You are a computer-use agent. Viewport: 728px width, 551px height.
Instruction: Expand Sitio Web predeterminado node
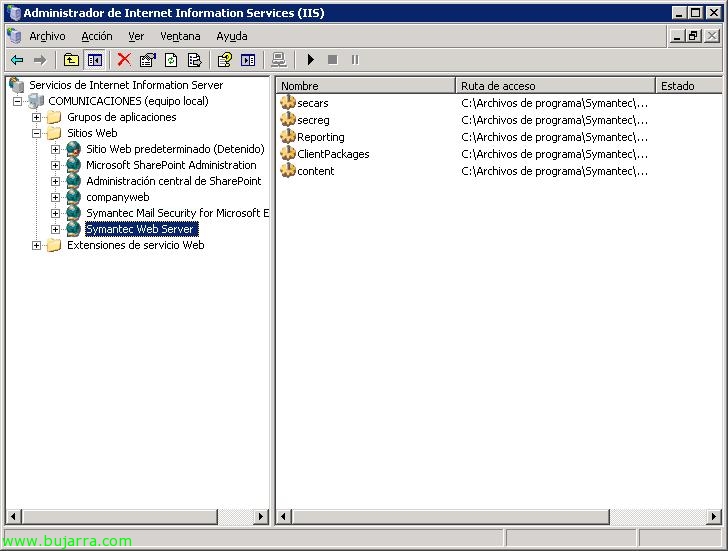[55, 149]
